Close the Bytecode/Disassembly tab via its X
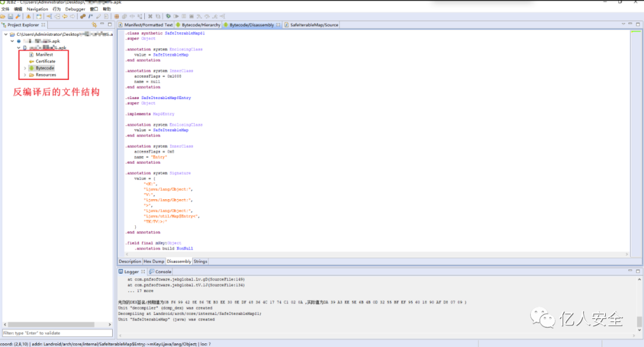The width and height of the screenshot is (644, 347). click(x=278, y=24)
